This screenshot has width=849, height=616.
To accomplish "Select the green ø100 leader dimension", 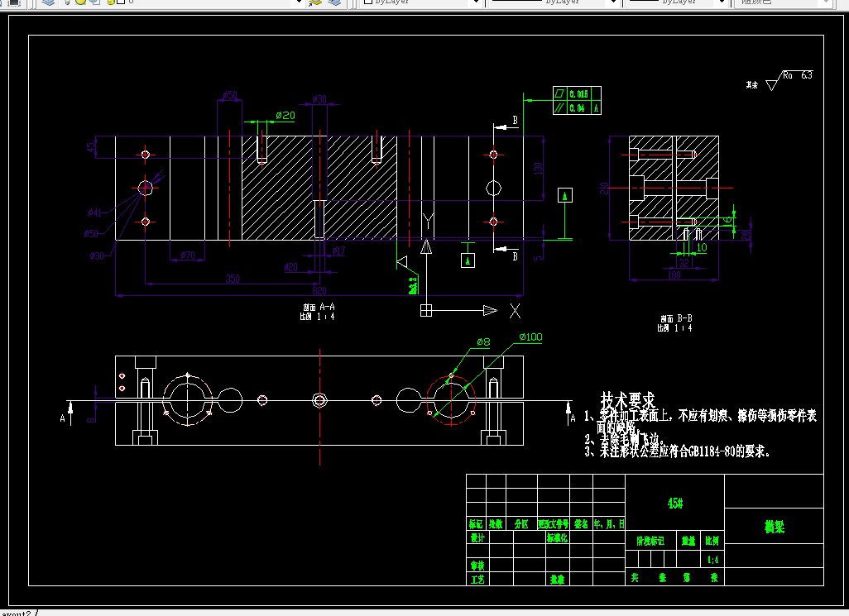I will (530, 337).
